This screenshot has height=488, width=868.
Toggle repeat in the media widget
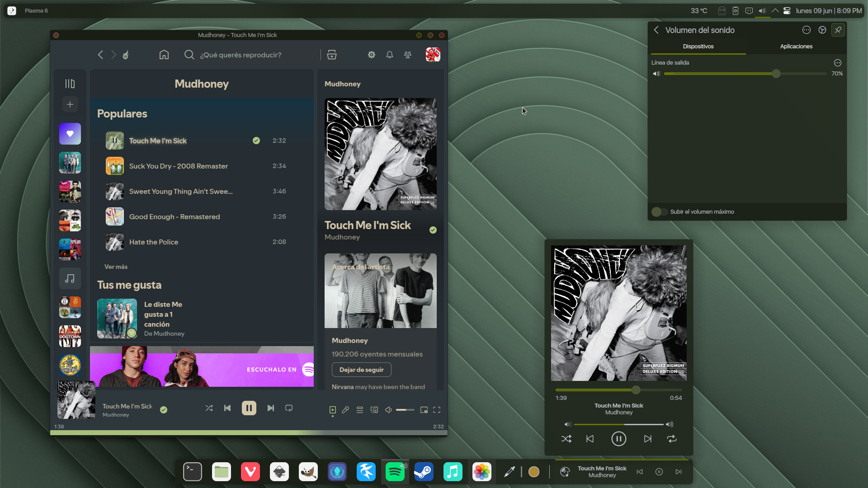point(672,439)
